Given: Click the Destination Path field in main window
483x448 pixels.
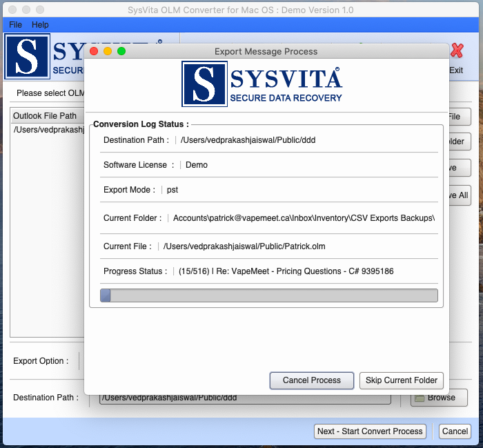Looking at the screenshot, I should coord(245,398).
